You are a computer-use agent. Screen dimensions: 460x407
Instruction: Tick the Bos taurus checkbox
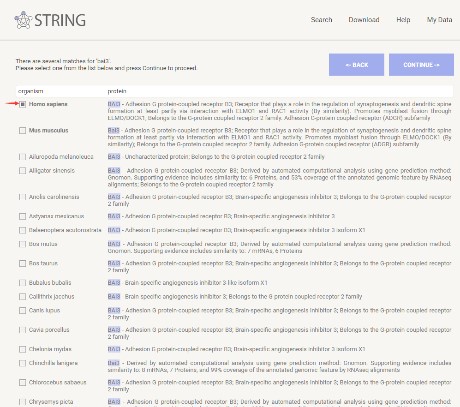coord(22,263)
